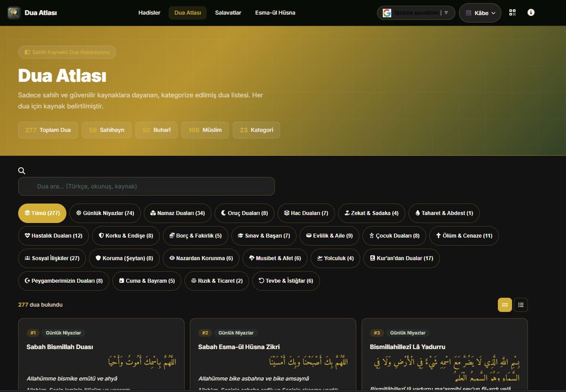Filter by Yolculuk (4)
566x392 pixels.
[x=335, y=258]
